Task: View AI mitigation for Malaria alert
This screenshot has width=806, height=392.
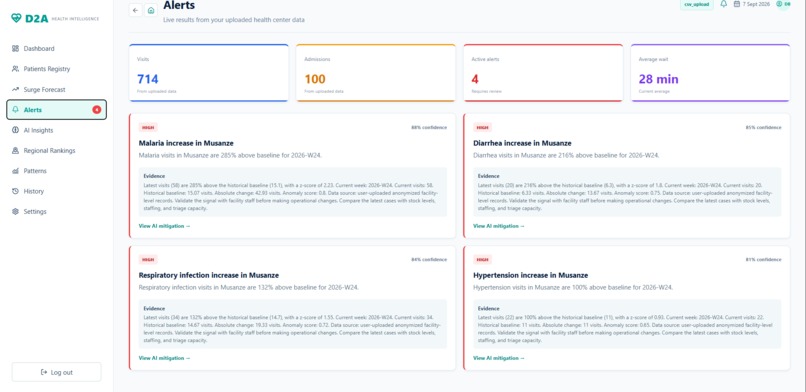Action: (164, 226)
